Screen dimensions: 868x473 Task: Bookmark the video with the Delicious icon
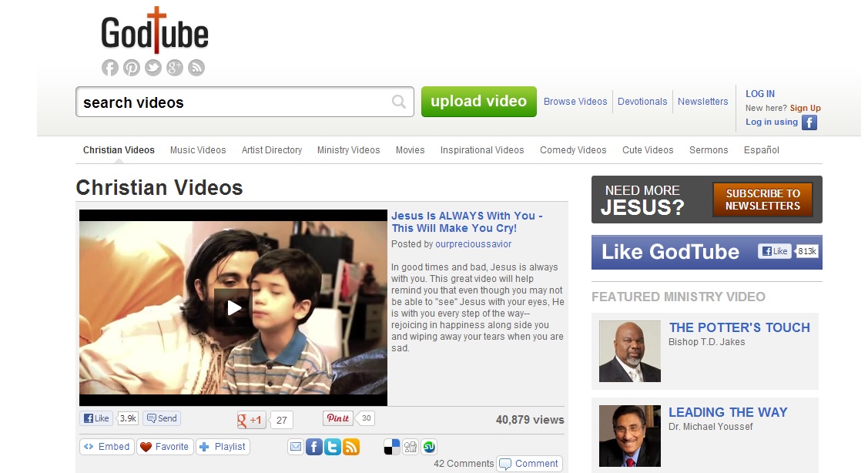392,446
